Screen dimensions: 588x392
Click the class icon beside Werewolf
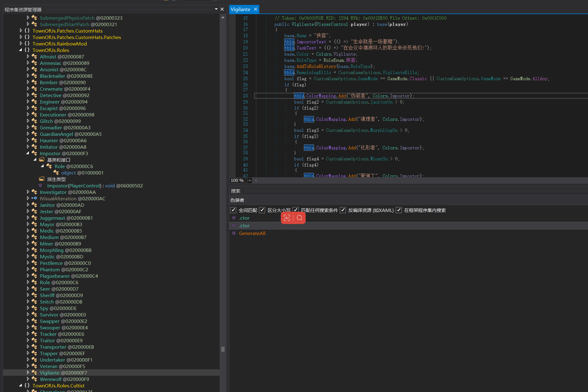coord(34,379)
